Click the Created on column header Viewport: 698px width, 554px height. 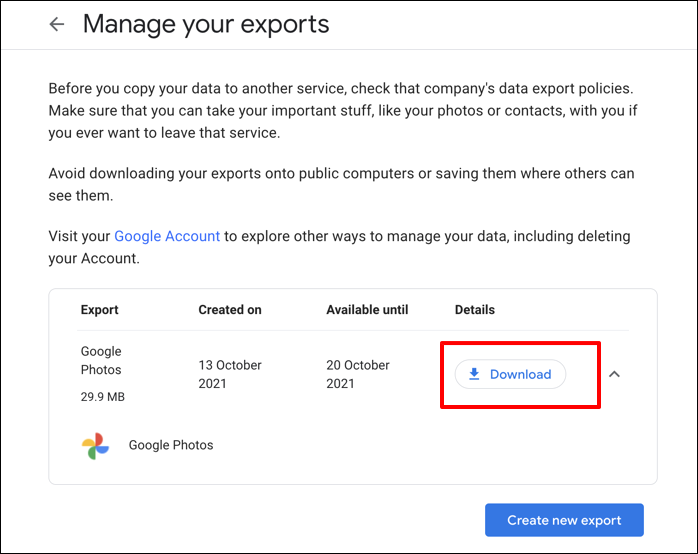(230, 310)
